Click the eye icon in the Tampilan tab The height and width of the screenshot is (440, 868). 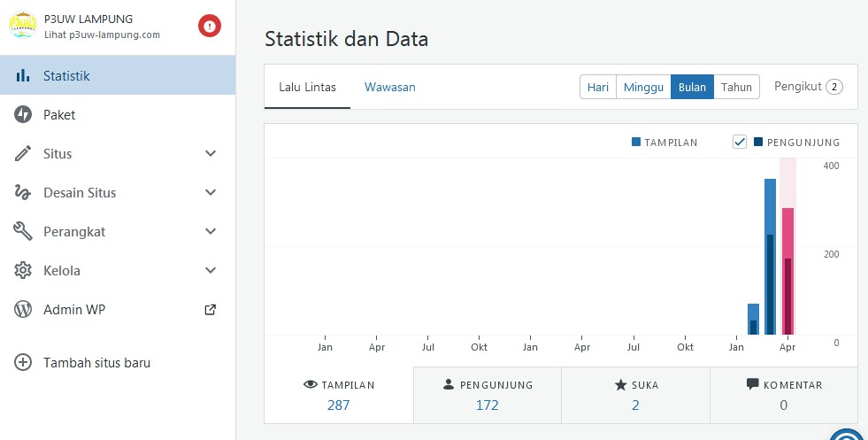pyautogui.click(x=311, y=384)
